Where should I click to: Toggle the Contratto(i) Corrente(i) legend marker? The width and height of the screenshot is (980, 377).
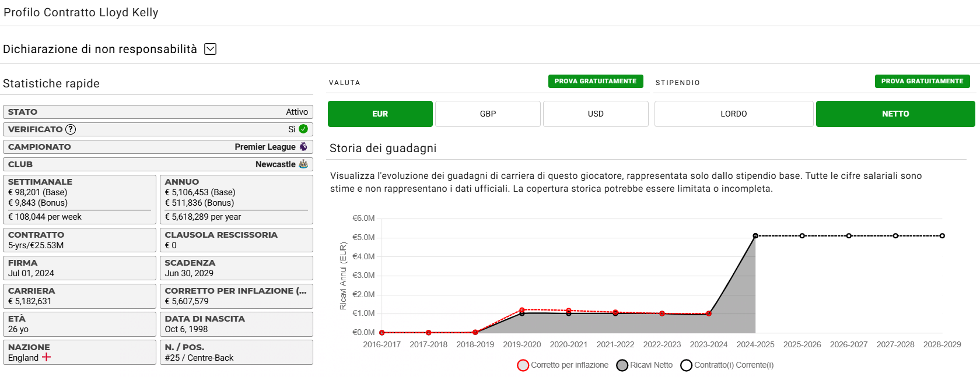[x=687, y=365]
